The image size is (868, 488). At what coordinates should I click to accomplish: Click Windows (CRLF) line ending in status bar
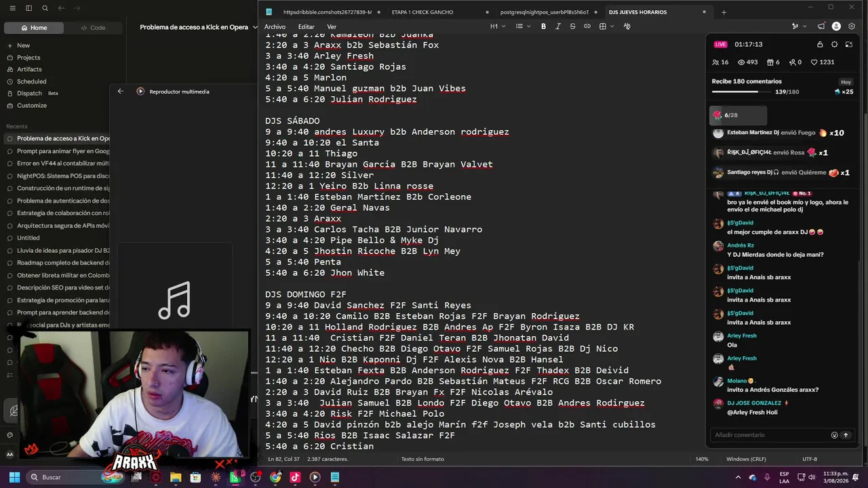coord(746,459)
